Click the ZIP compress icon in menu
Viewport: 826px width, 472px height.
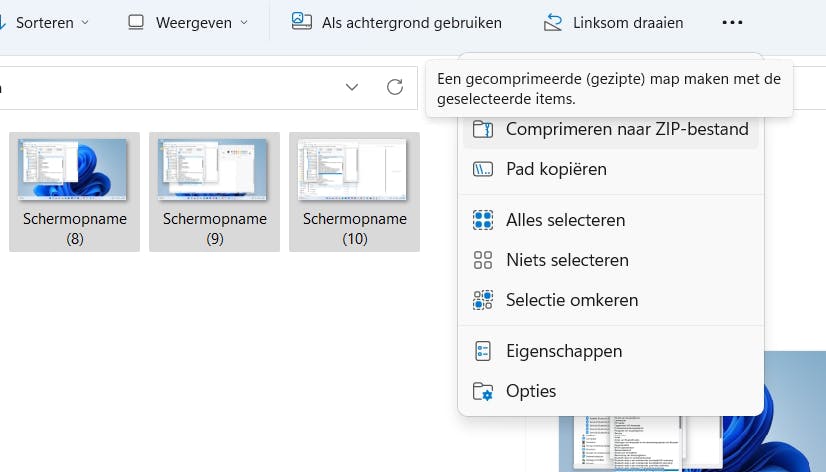tap(483, 129)
